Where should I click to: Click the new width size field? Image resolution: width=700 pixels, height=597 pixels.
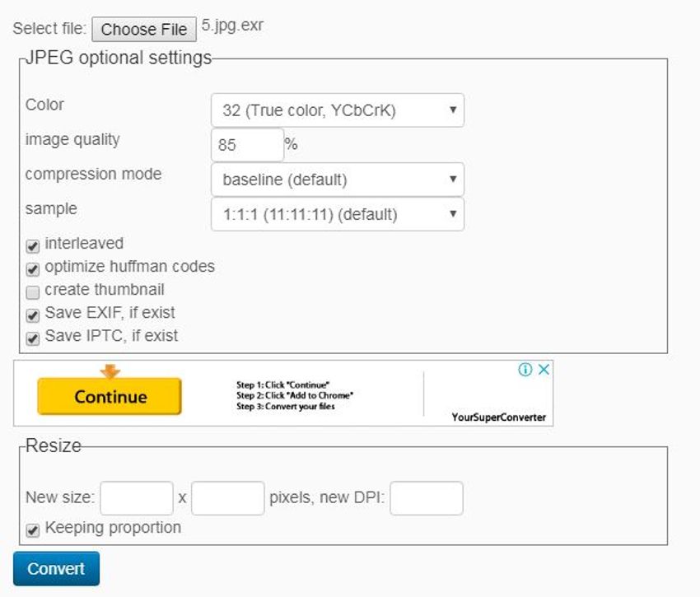137,498
